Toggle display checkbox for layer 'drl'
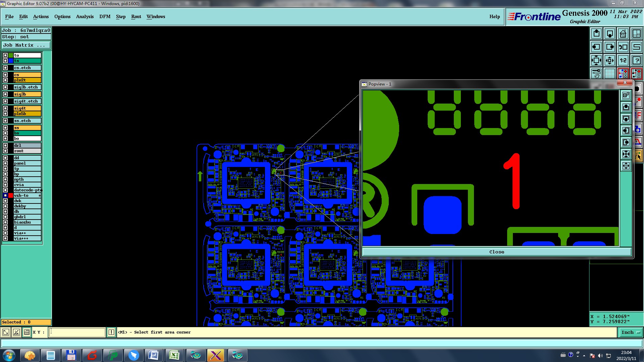This screenshot has width=644, height=362. [5, 145]
